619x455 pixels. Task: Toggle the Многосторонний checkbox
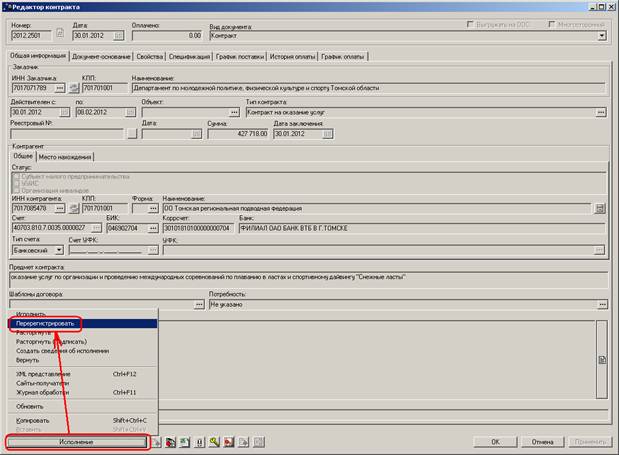(x=551, y=23)
